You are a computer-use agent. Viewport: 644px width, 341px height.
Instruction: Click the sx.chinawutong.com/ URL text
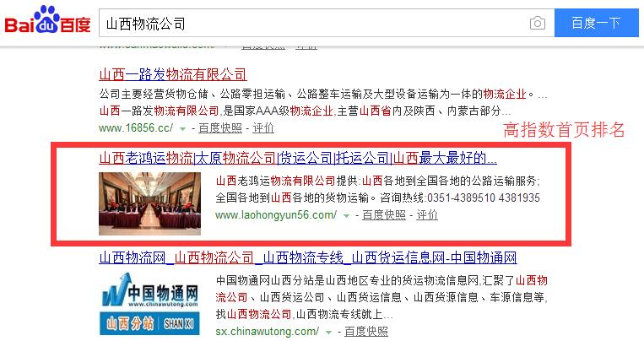click(x=268, y=331)
